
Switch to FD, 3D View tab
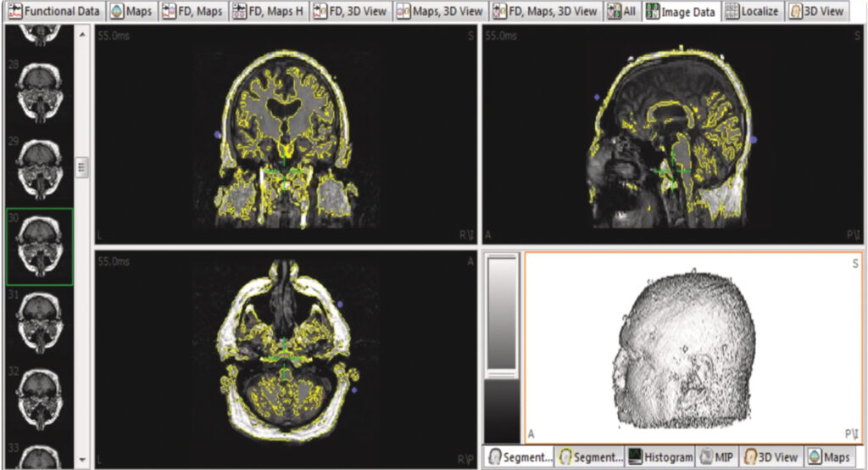coord(350,11)
